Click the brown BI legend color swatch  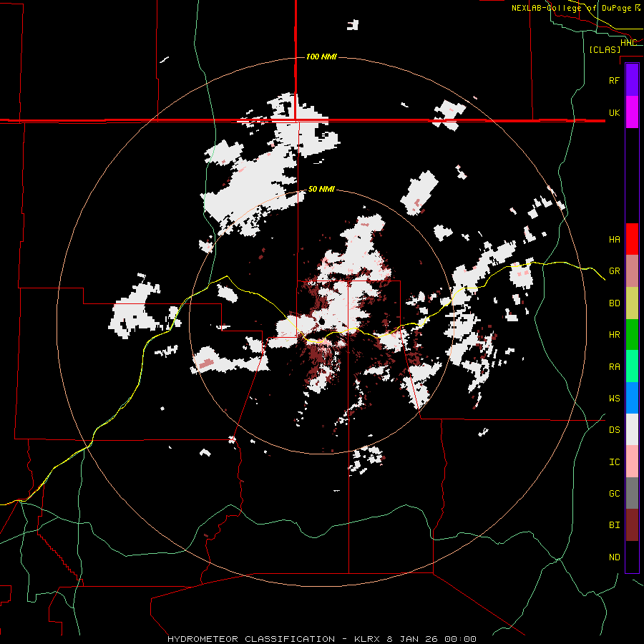[632, 525]
